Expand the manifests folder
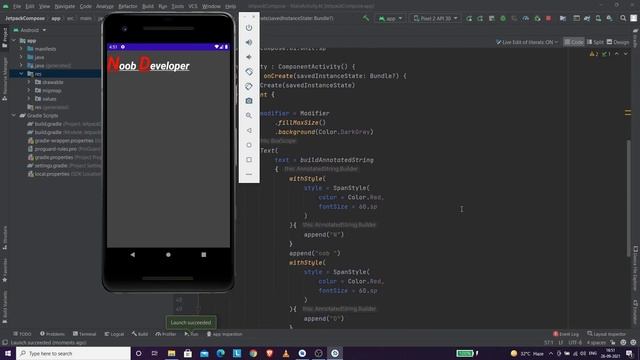The image size is (640, 360). (21, 49)
